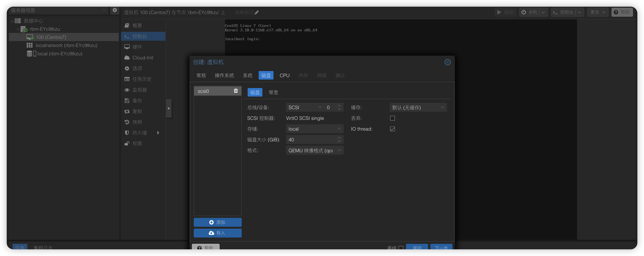
Task: Toggle the 高级 advanced checkbox
Action: click(401, 247)
